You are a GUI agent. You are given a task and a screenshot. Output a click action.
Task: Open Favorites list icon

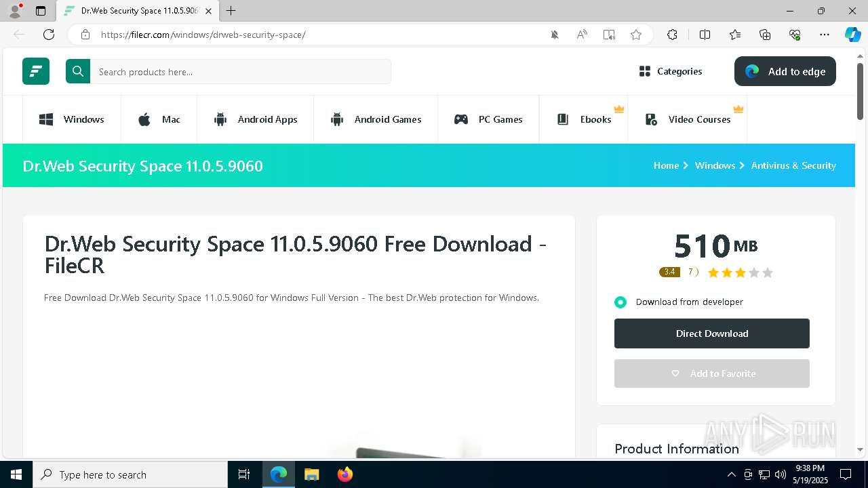click(x=735, y=35)
